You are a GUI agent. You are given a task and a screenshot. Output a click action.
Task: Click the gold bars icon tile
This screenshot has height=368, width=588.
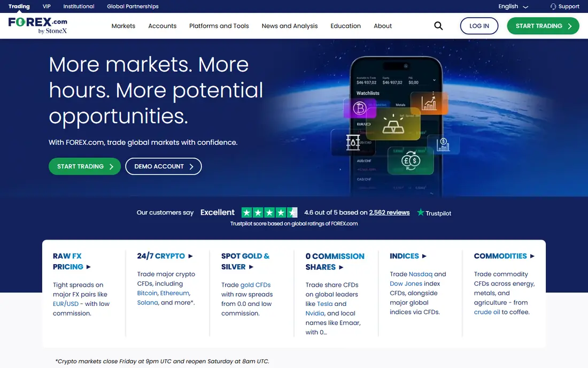[393, 124]
